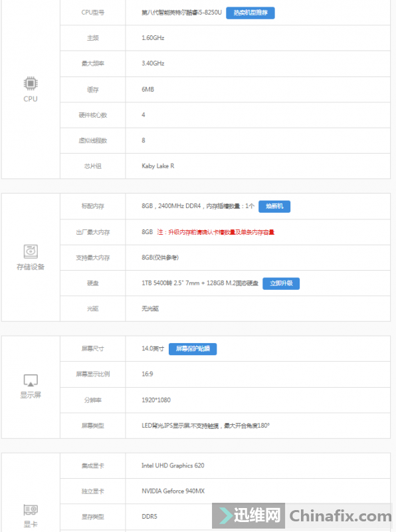Viewport: 396px width, 532px height.
Task: Click the Intel UHD Graphics 620 entry
Action: tap(173, 465)
